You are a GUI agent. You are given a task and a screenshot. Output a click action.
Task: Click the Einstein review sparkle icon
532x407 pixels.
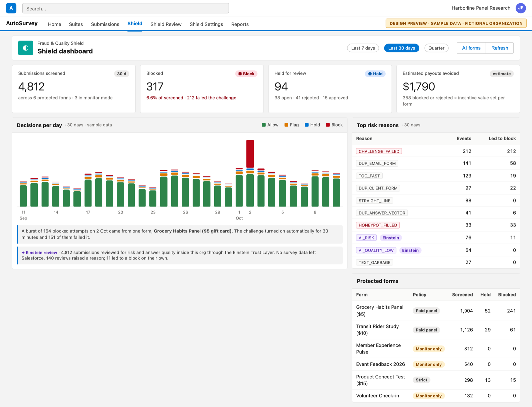23,253
